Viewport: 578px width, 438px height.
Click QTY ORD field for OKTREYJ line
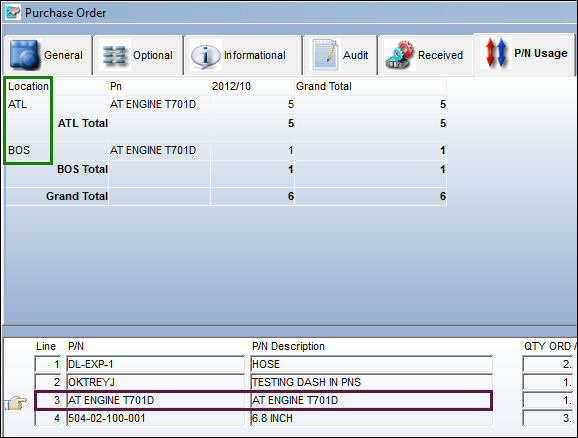(548, 382)
